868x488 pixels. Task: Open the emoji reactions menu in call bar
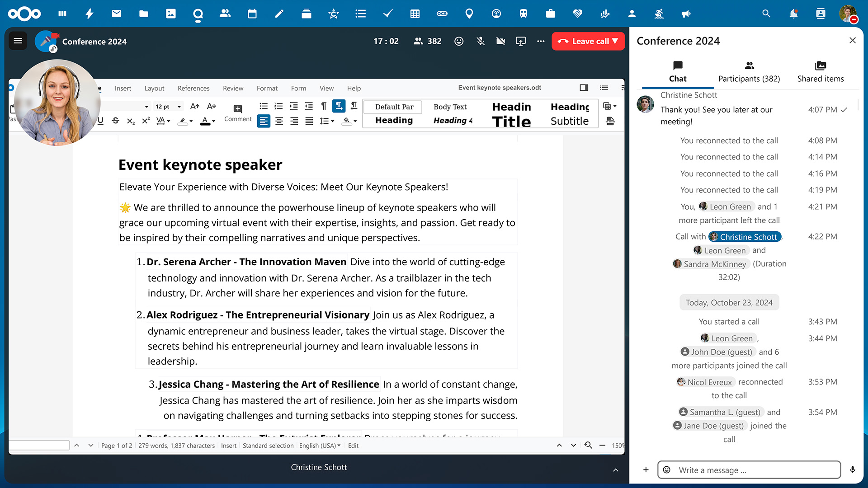[x=459, y=41]
